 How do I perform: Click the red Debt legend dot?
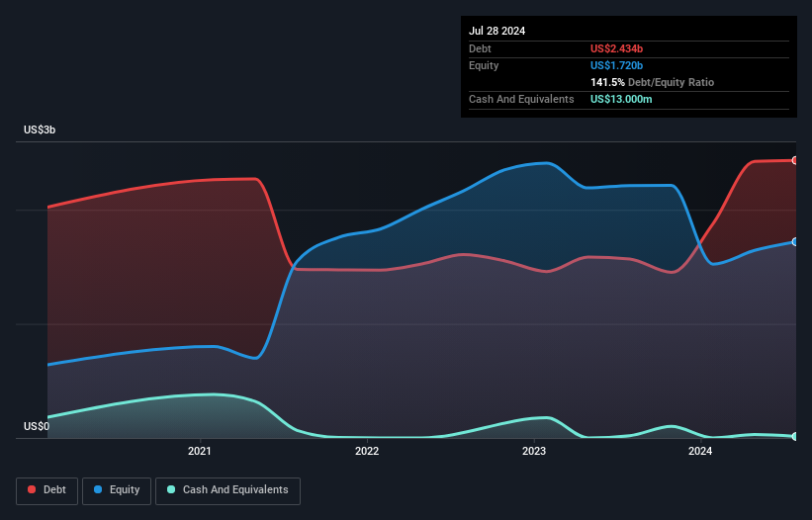(32, 489)
